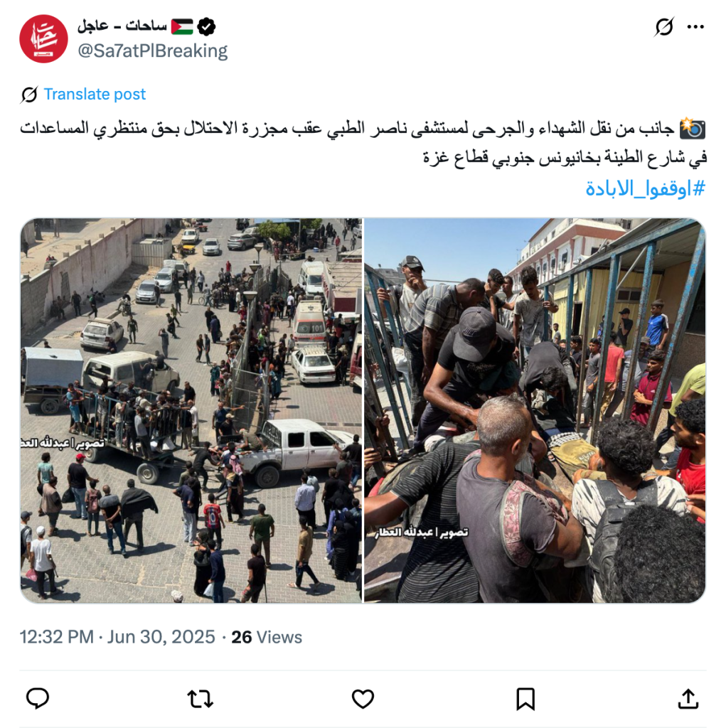This screenshot has width=726, height=728.
Task: Click the reply speech bubble icon
Action: tap(38, 698)
